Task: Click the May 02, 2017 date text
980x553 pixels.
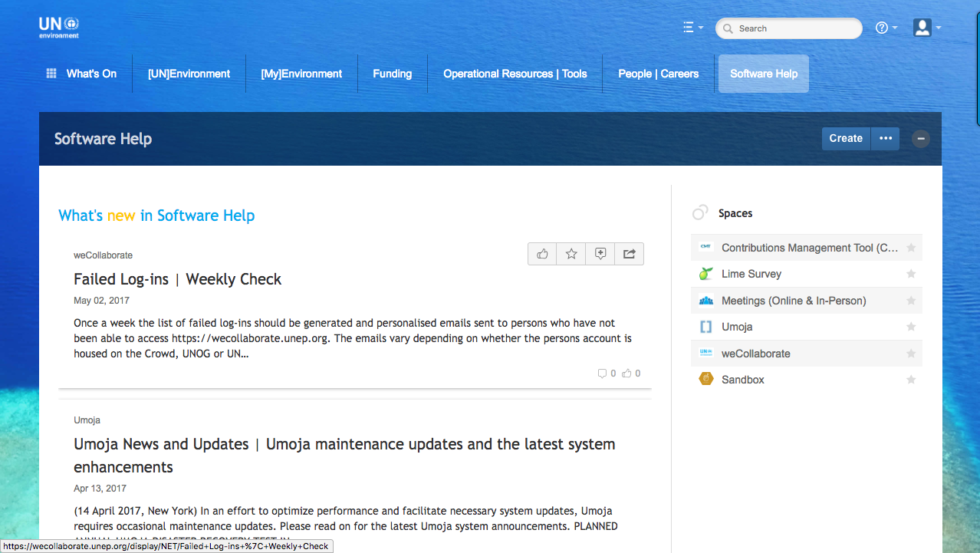Action: 100,301
